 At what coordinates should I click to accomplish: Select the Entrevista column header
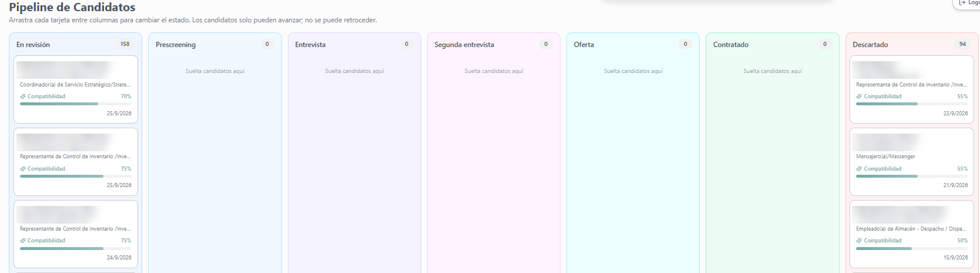pyautogui.click(x=310, y=45)
